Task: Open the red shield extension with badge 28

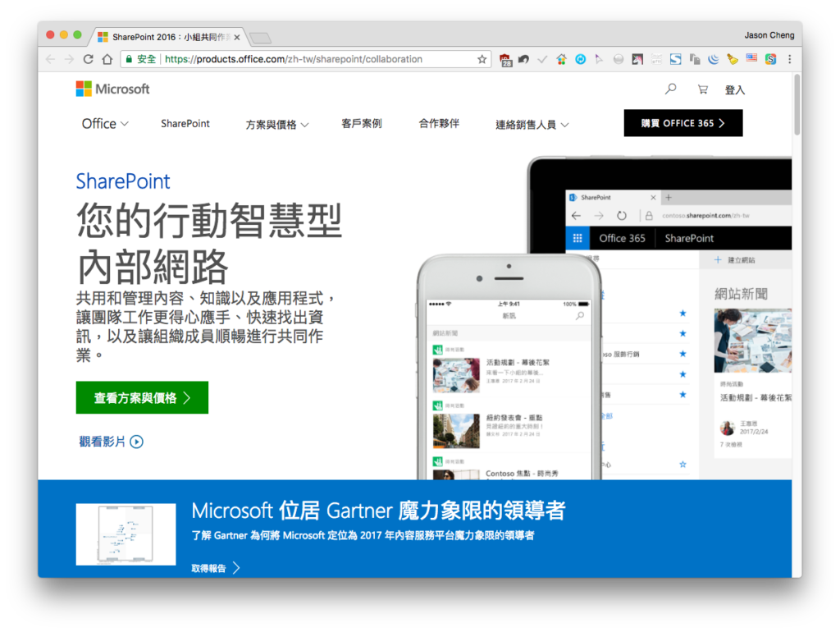Action: (505, 59)
